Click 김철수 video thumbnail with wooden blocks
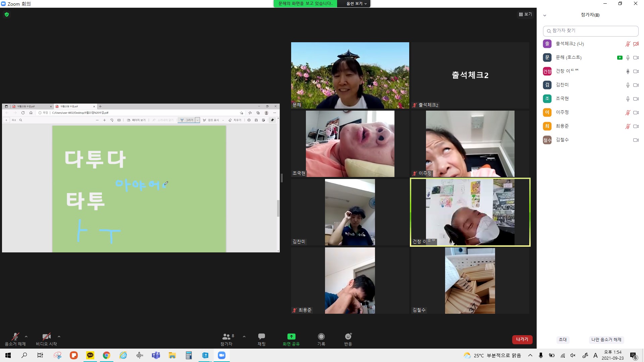 tap(470, 281)
